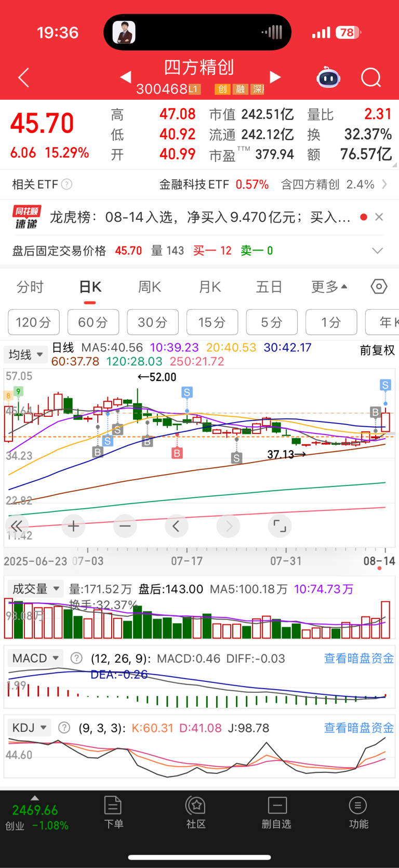Screen dimensions: 399x868
Task: Switch to 周K tab
Action: (150, 287)
